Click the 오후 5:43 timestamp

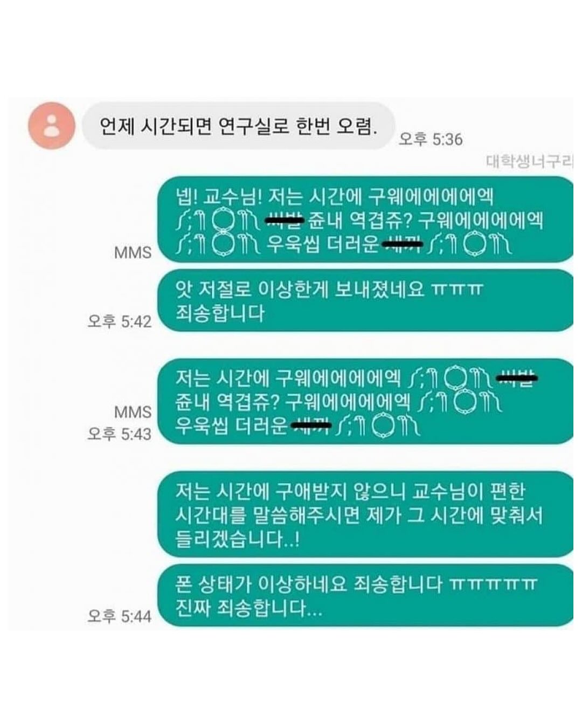(120, 434)
